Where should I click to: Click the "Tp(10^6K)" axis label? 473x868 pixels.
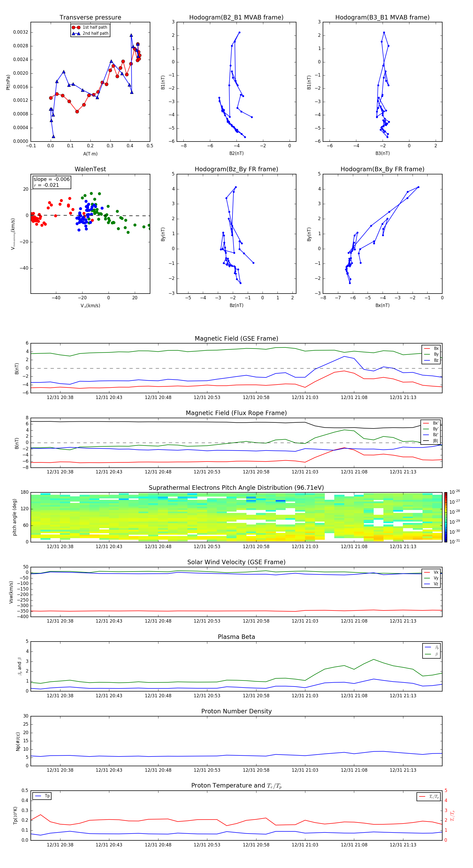pyautogui.click(x=15, y=815)
